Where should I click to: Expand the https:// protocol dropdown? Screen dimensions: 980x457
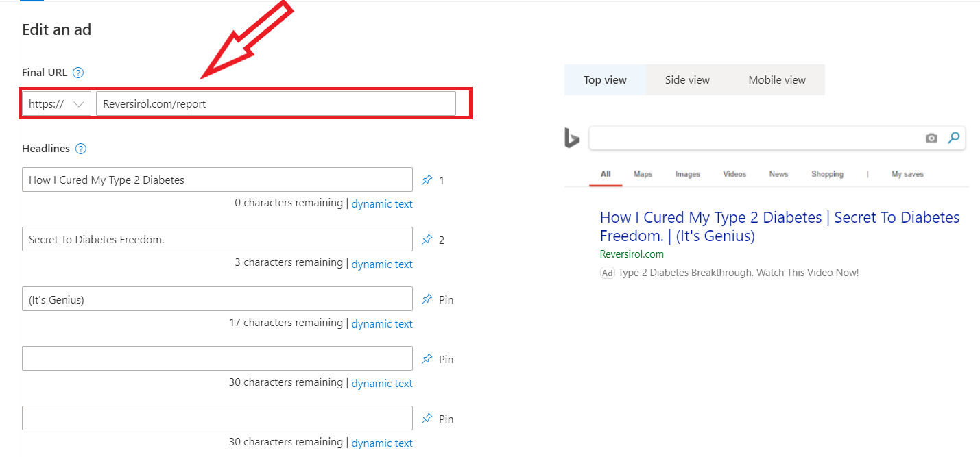tap(56, 104)
